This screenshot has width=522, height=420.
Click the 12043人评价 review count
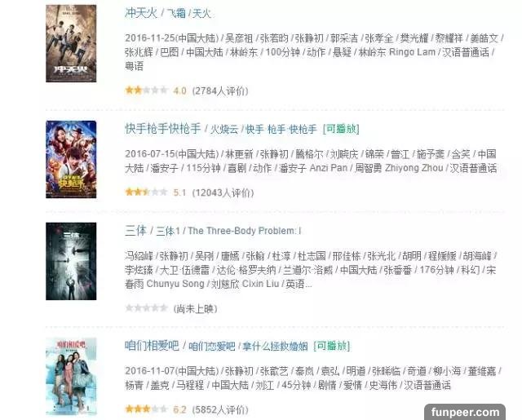223,192
